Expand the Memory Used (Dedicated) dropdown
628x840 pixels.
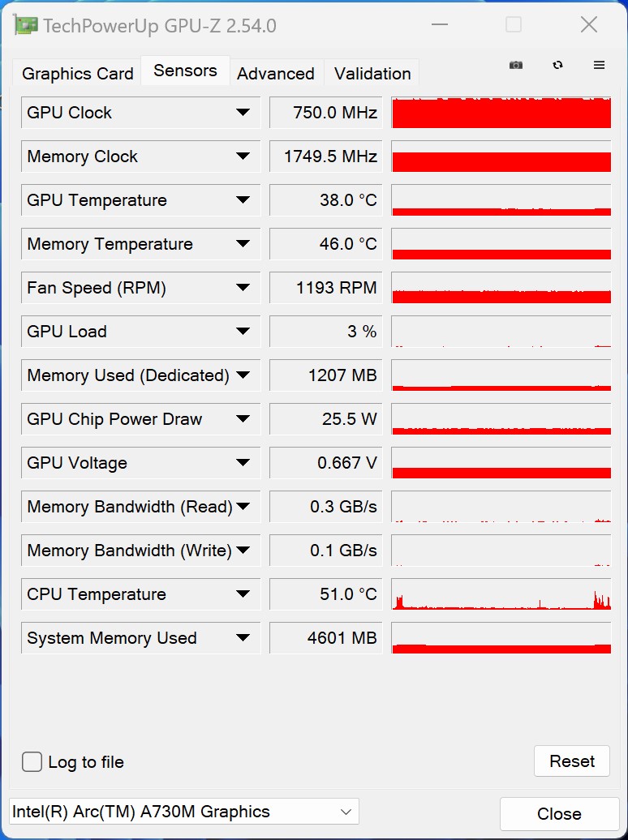243,375
